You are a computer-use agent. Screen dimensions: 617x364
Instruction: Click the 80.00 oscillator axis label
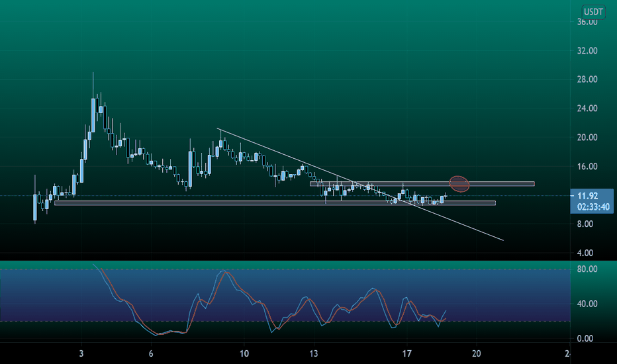(x=587, y=269)
